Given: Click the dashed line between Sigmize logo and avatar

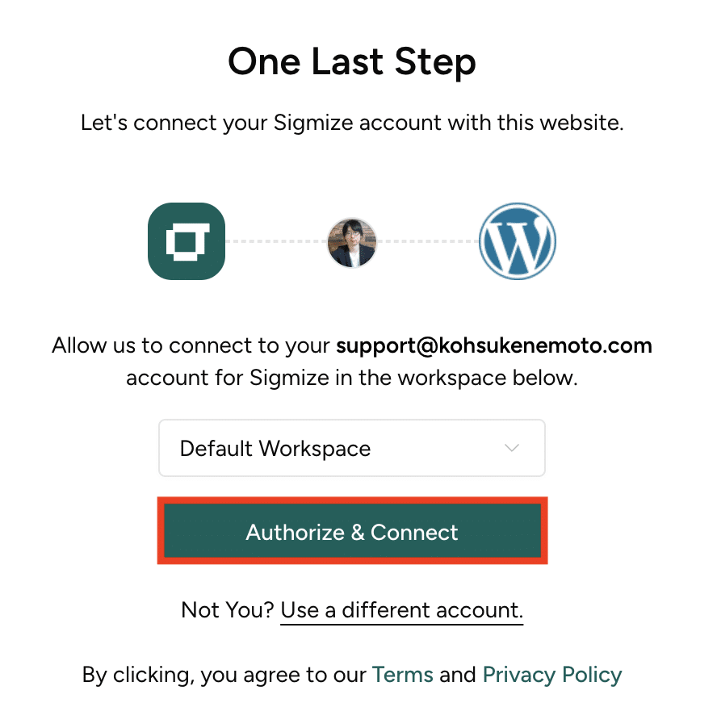Looking at the screenshot, I should click(275, 241).
